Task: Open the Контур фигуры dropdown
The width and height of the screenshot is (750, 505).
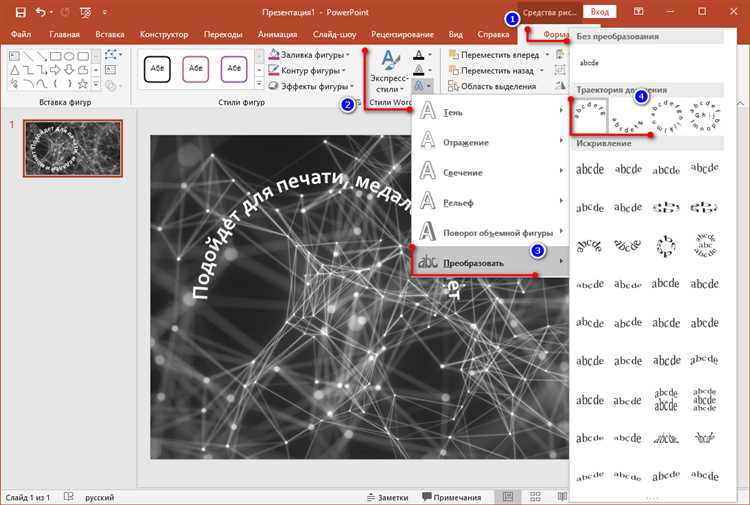Action: pos(307,71)
